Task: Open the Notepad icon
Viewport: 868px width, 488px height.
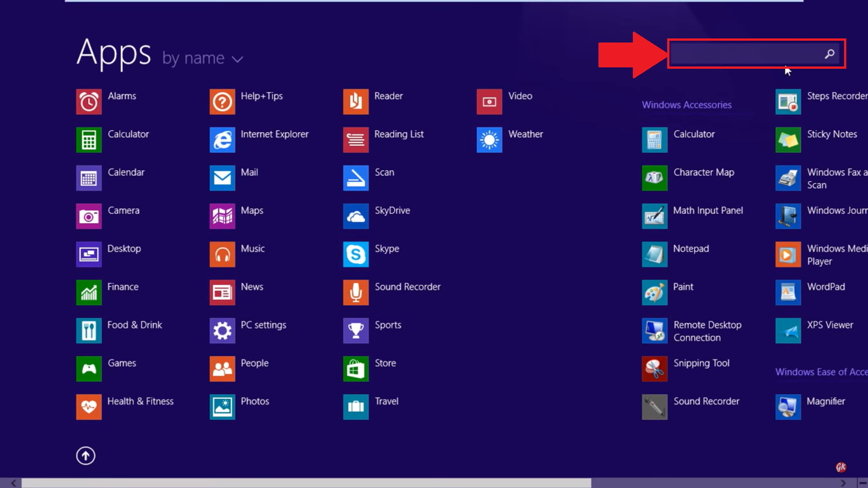Action: click(655, 254)
